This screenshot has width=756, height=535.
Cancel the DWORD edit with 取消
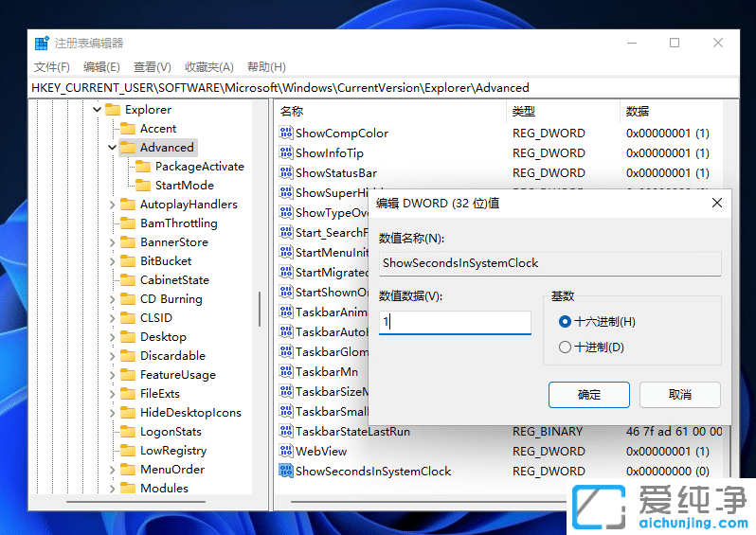[x=680, y=395]
